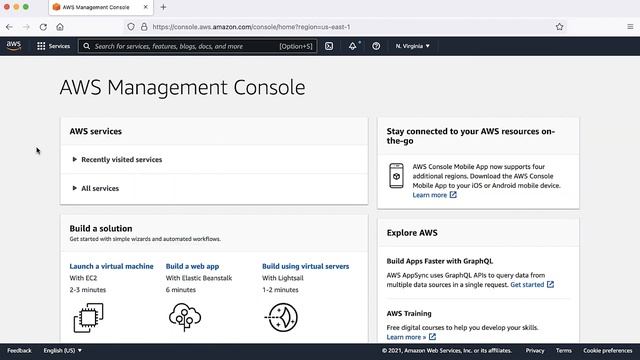
Task: Click the copyright 2021 footer text
Action: pyautogui.click(x=447, y=351)
